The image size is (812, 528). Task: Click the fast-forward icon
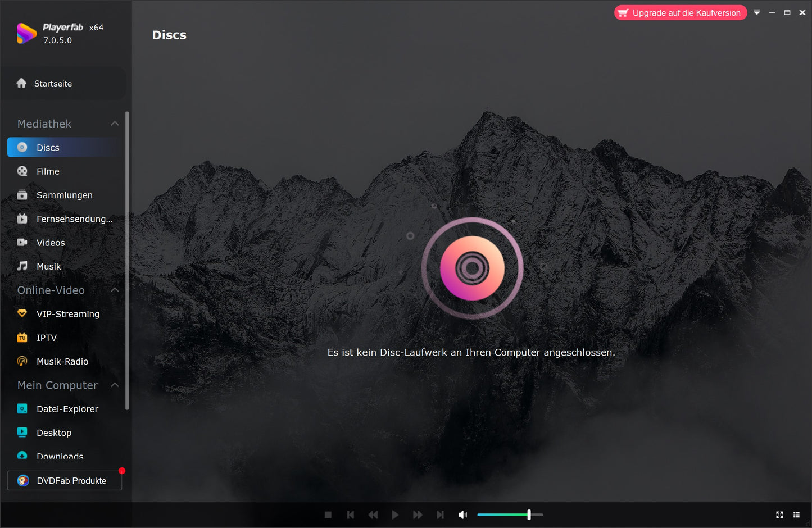click(418, 515)
